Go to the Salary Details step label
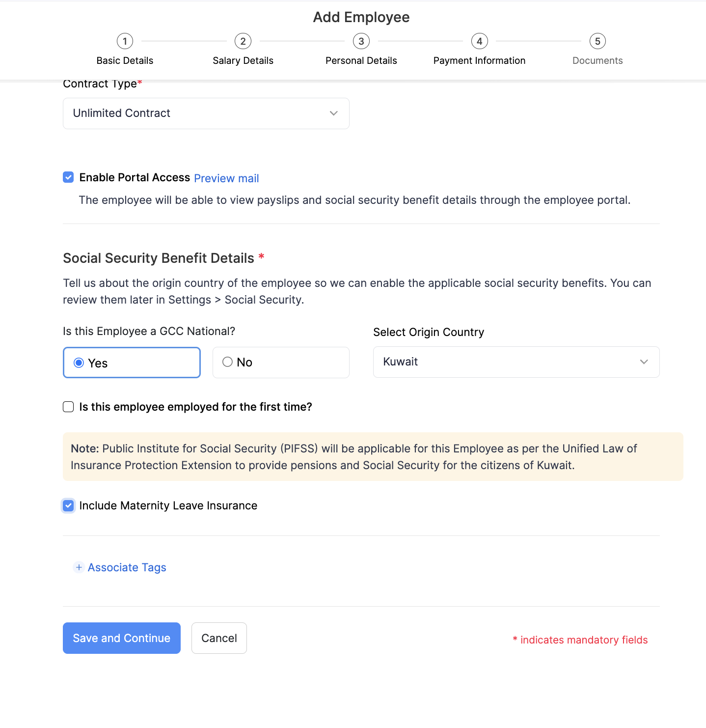The width and height of the screenshot is (706, 728). [x=243, y=60]
